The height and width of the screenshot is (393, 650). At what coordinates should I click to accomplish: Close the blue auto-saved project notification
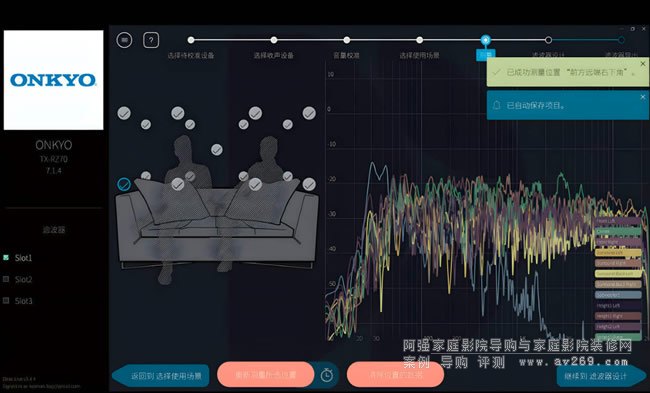[x=643, y=97]
